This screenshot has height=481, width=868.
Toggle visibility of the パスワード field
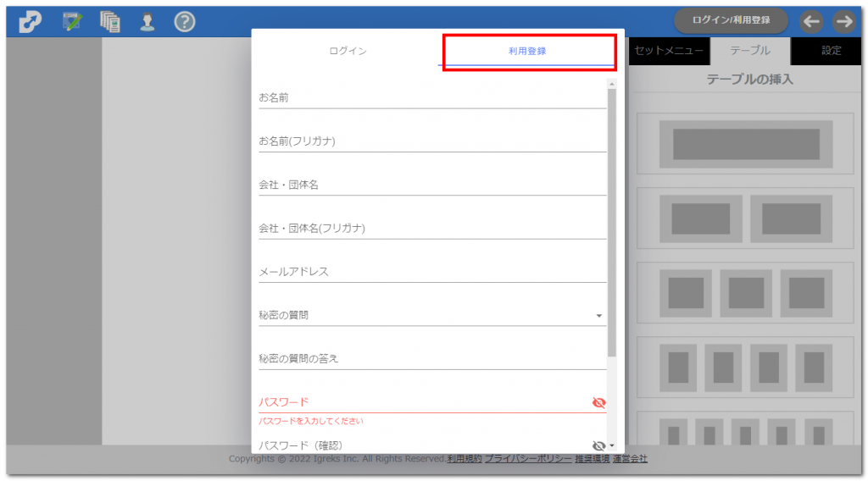click(x=598, y=402)
